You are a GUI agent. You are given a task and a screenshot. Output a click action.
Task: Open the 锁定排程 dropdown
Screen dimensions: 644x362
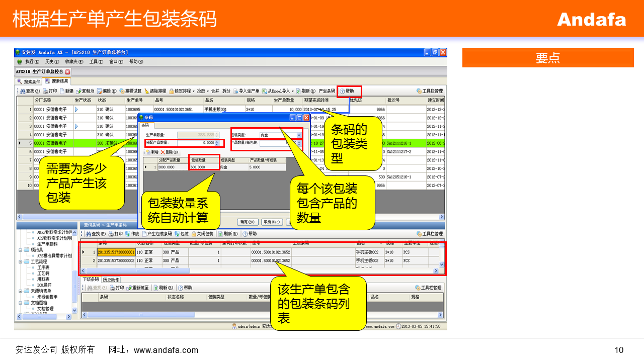pyautogui.click(x=180, y=91)
